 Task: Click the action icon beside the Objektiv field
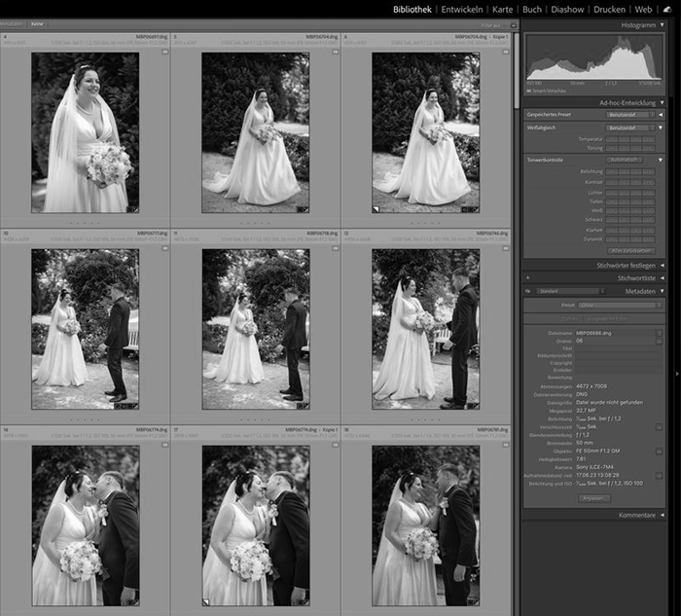pyautogui.click(x=659, y=451)
